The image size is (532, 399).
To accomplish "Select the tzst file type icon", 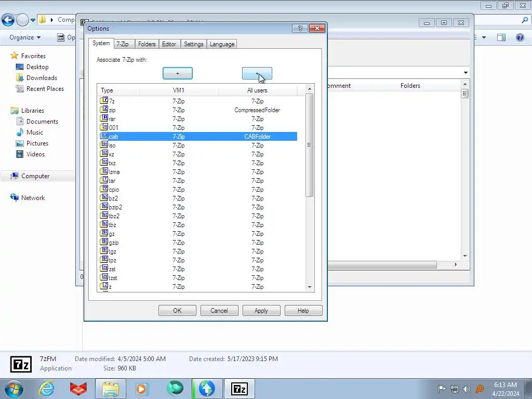I will (x=104, y=277).
